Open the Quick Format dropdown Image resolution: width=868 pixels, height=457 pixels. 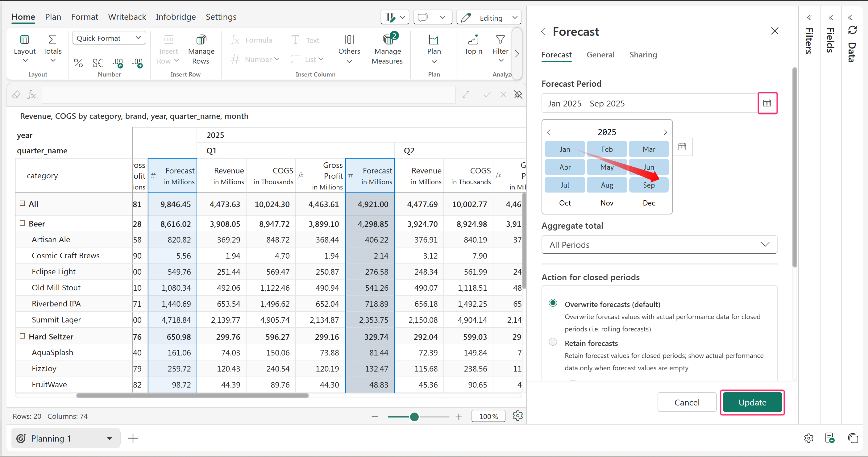pyautogui.click(x=109, y=38)
